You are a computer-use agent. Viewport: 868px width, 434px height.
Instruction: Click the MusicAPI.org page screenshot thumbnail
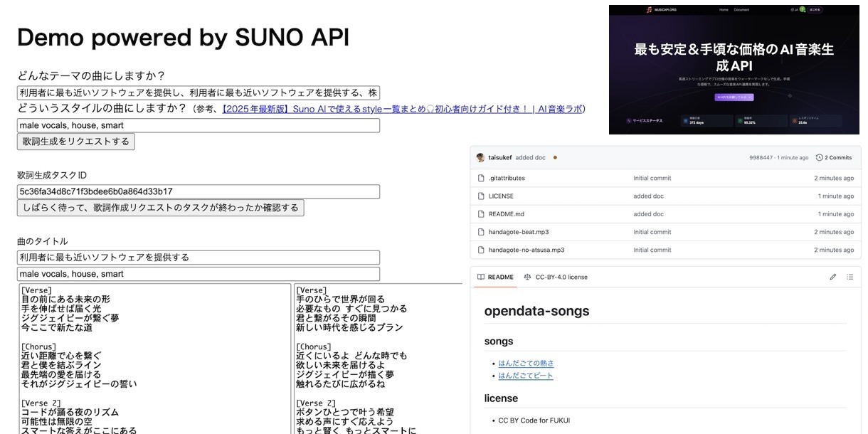734,69
